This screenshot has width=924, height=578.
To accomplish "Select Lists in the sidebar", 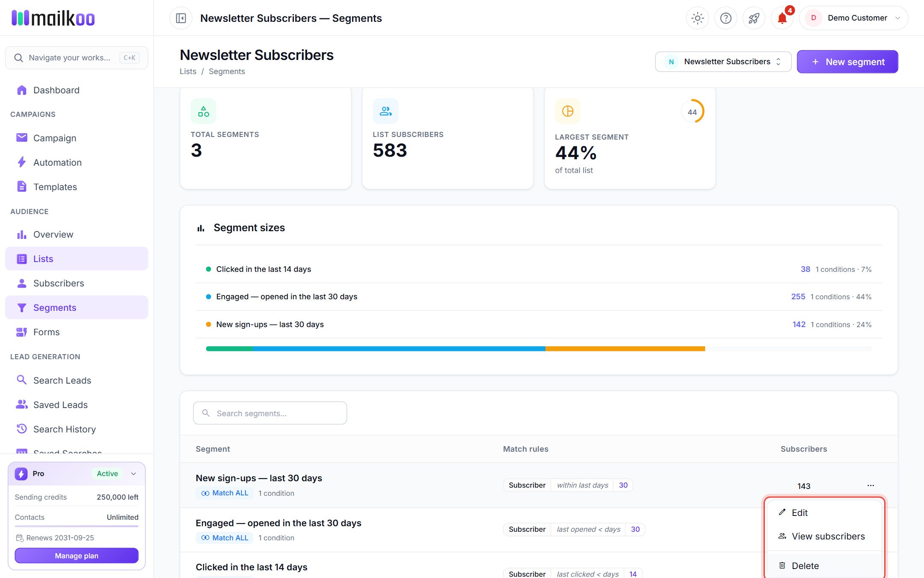I will click(77, 259).
